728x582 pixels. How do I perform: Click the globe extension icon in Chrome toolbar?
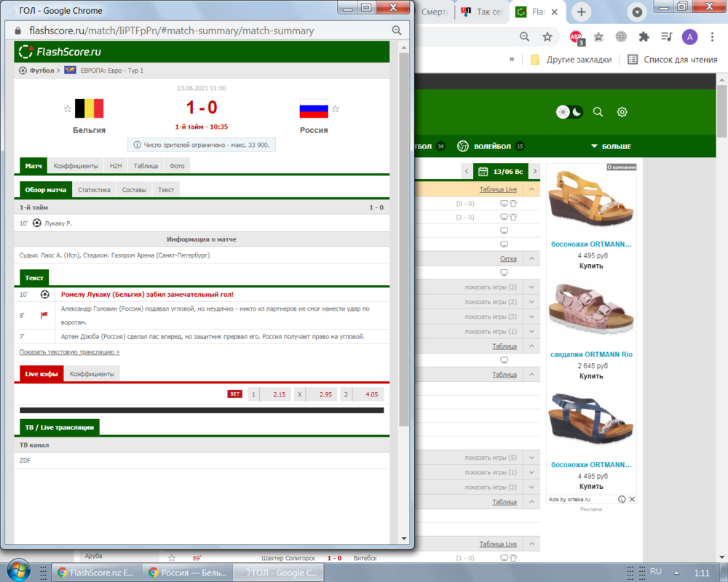point(621,36)
